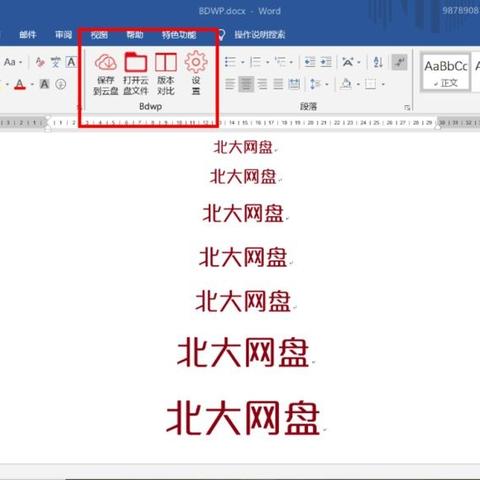The height and width of the screenshot is (480, 480).
Task: Toggle show/hide paragraph marks
Action: pyautogui.click(x=399, y=62)
